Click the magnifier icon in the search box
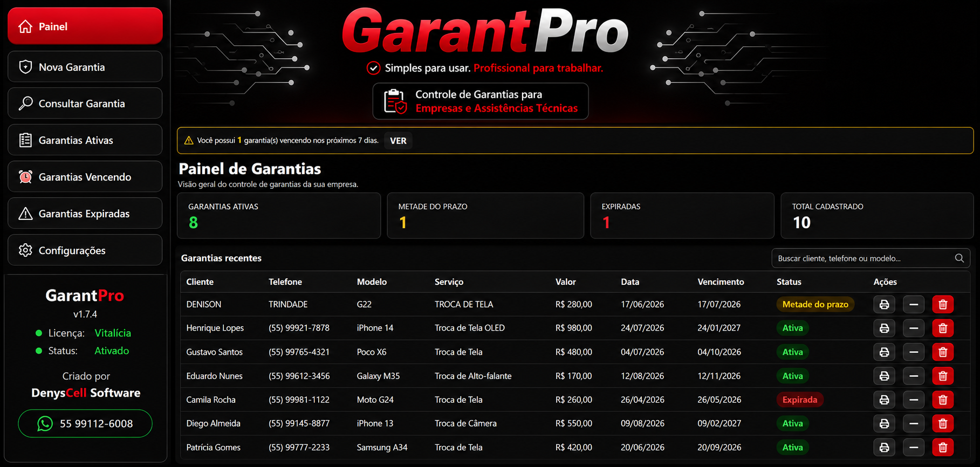The height and width of the screenshot is (467, 980). click(x=959, y=258)
